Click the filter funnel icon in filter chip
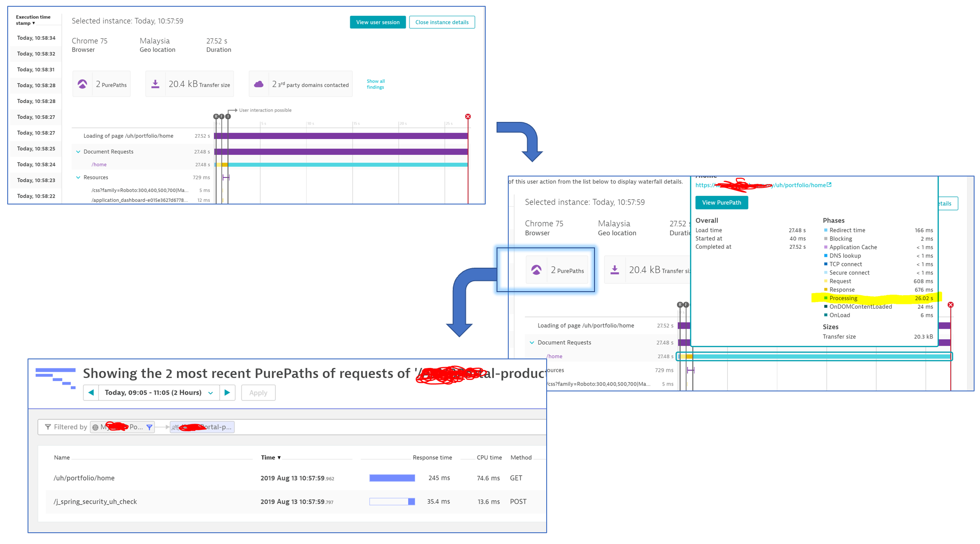 tap(149, 427)
